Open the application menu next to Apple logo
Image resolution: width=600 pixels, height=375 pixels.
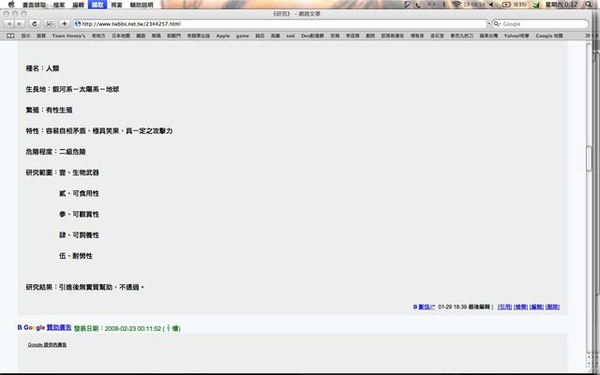[34, 5]
